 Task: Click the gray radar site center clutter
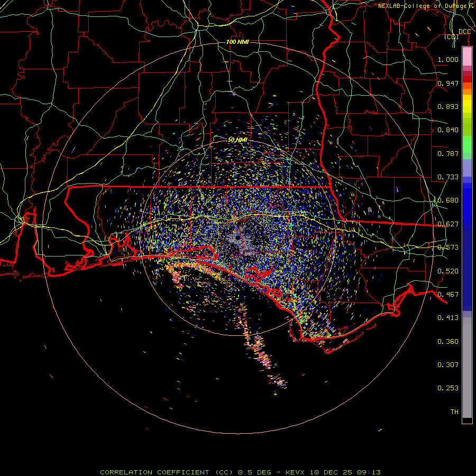pos(240,241)
